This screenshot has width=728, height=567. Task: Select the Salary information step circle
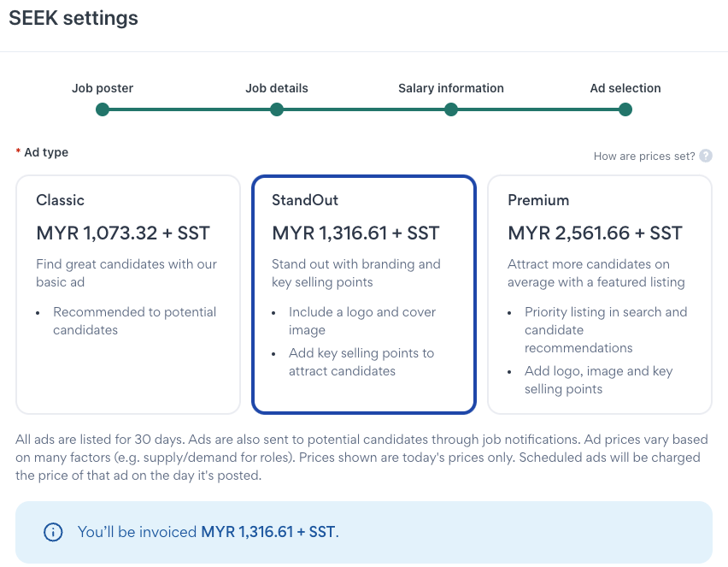[x=451, y=109]
